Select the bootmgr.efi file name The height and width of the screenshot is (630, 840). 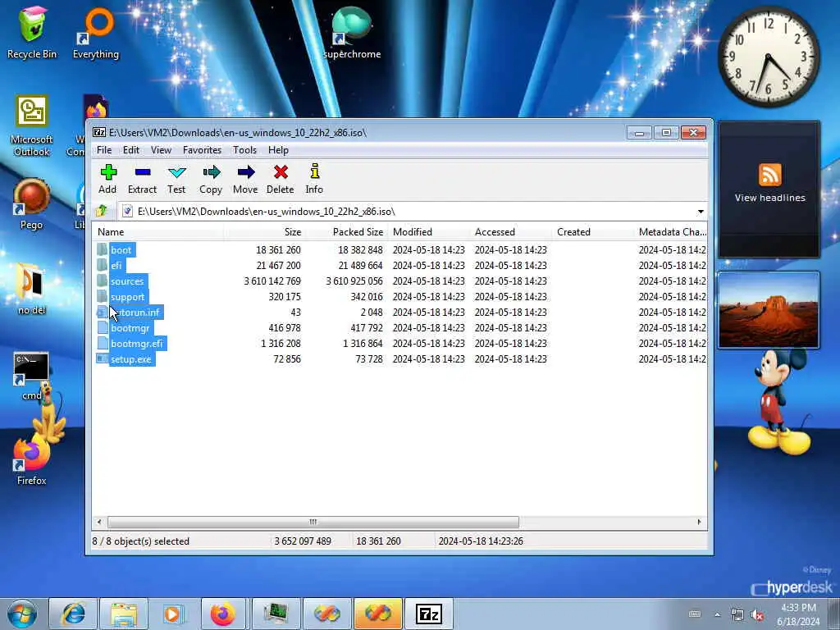click(x=137, y=344)
